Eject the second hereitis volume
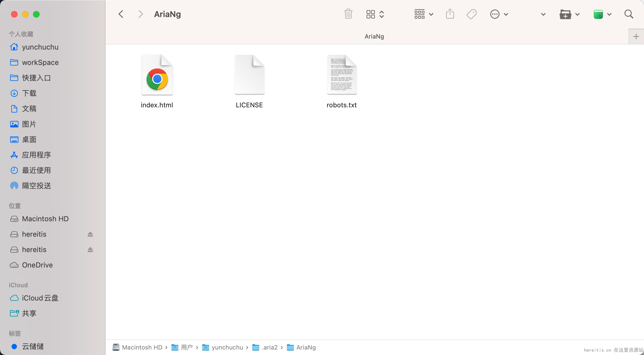This screenshot has width=644, height=355. coord(90,250)
